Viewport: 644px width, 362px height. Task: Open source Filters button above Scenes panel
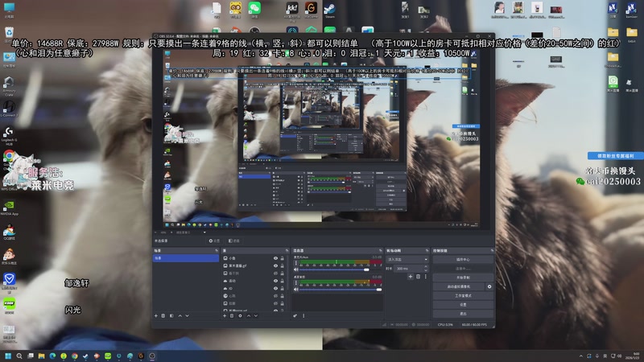234,241
